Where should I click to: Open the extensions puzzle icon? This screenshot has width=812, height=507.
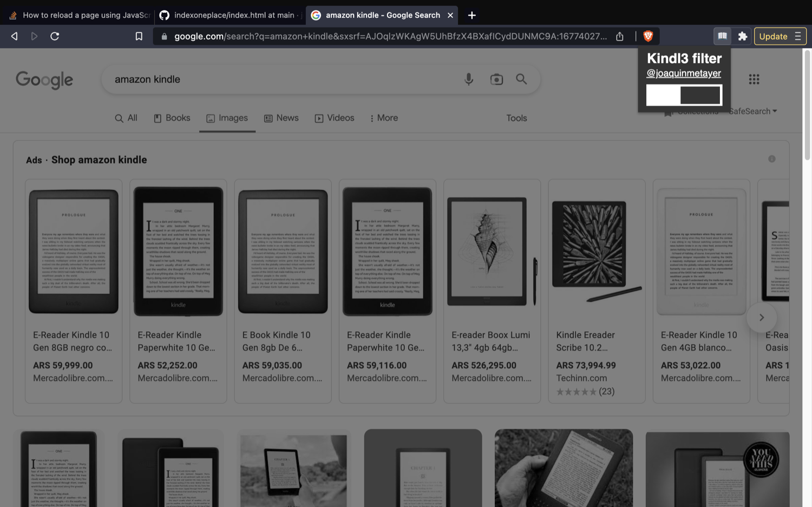(743, 36)
